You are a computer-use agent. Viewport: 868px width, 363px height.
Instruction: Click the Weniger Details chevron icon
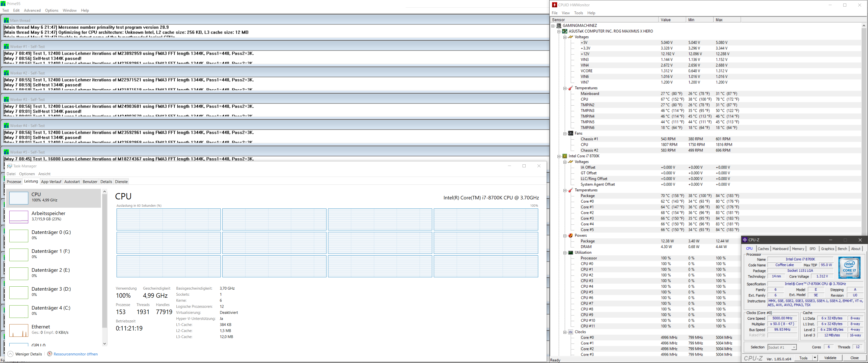[x=10, y=354]
